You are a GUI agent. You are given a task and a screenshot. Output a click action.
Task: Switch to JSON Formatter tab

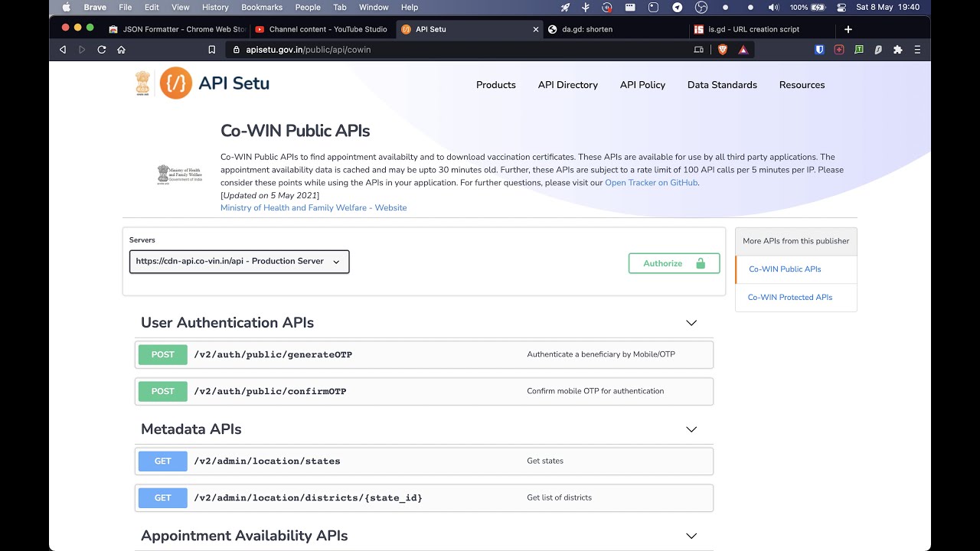point(178,29)
